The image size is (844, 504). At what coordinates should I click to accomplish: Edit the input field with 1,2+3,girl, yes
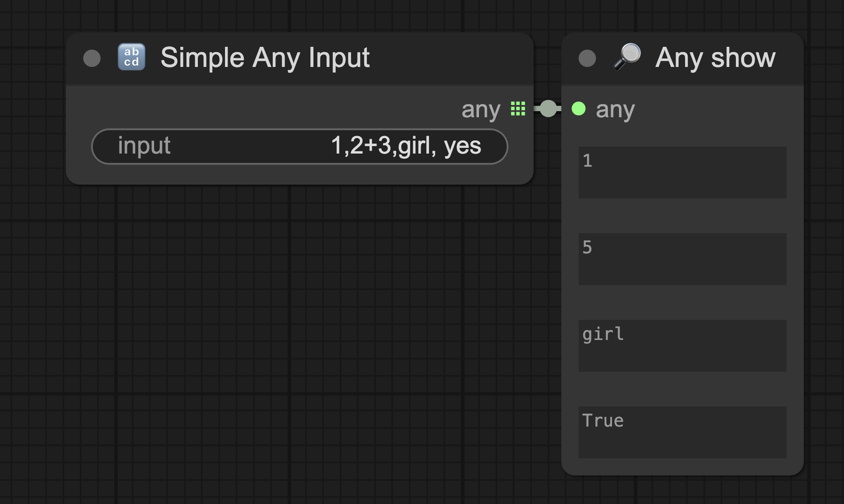299,147
